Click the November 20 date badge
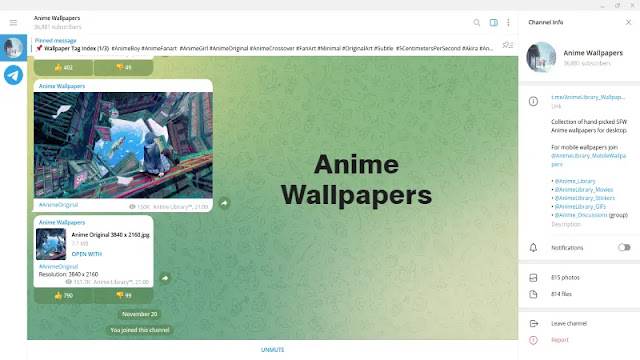This screenshot has width=640, height=360. coord(139,314)
